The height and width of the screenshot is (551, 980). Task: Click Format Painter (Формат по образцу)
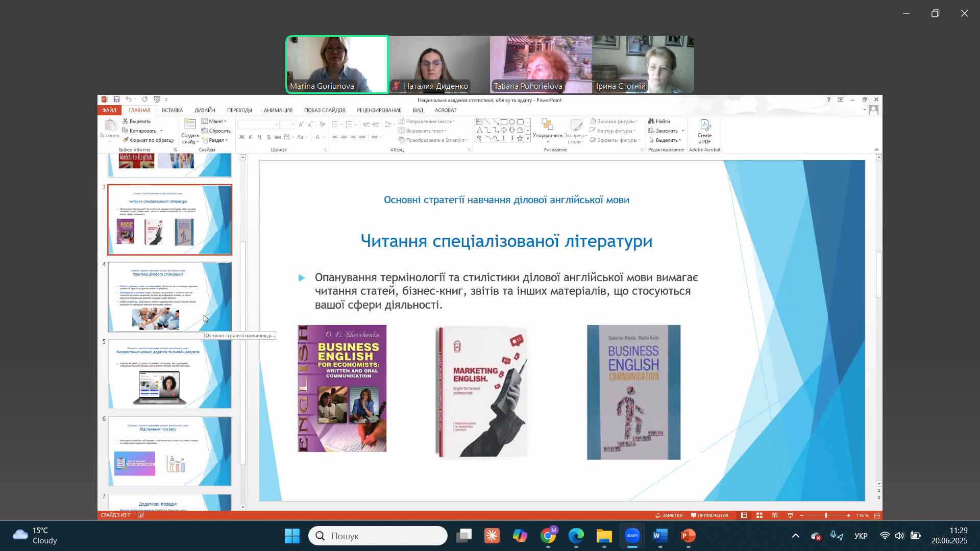pyautogui.click(x=149, y=140)
